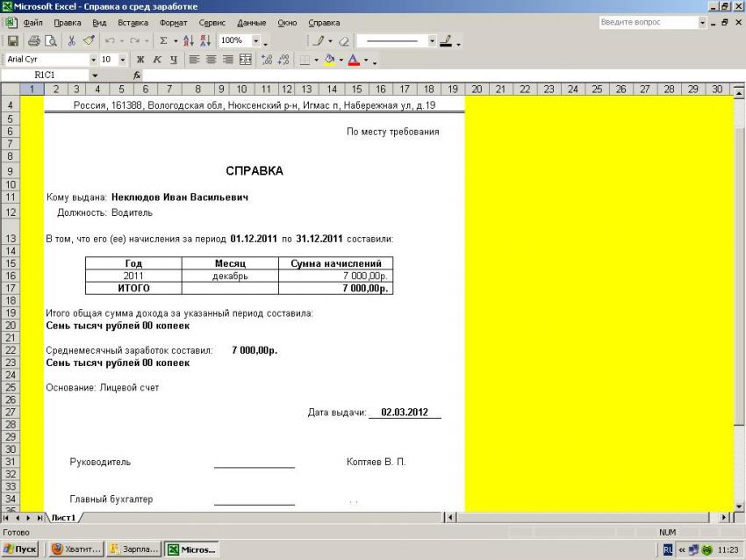Open the font size dropdown

123,61
